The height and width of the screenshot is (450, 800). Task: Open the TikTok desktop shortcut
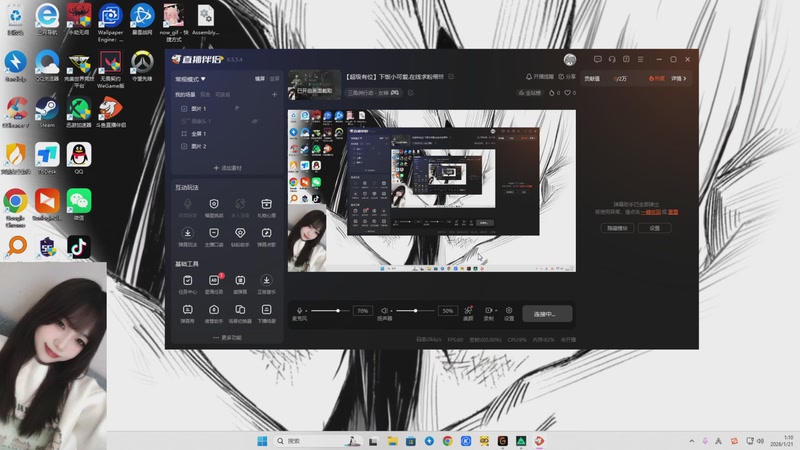pos(79,247)
